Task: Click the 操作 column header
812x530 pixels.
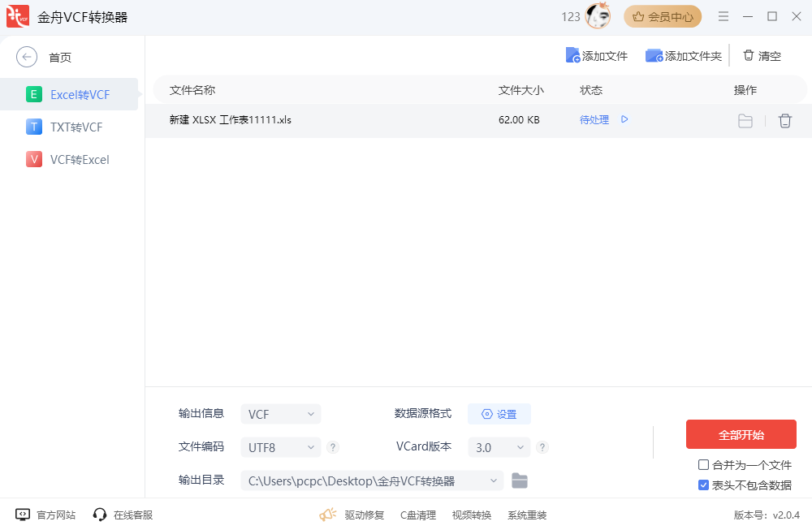Action: click(745, 90)
